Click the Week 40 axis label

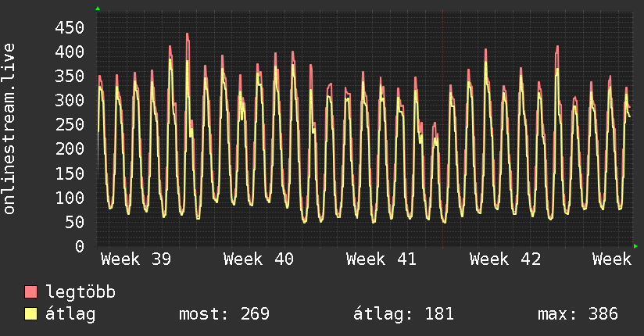(259, 259)
